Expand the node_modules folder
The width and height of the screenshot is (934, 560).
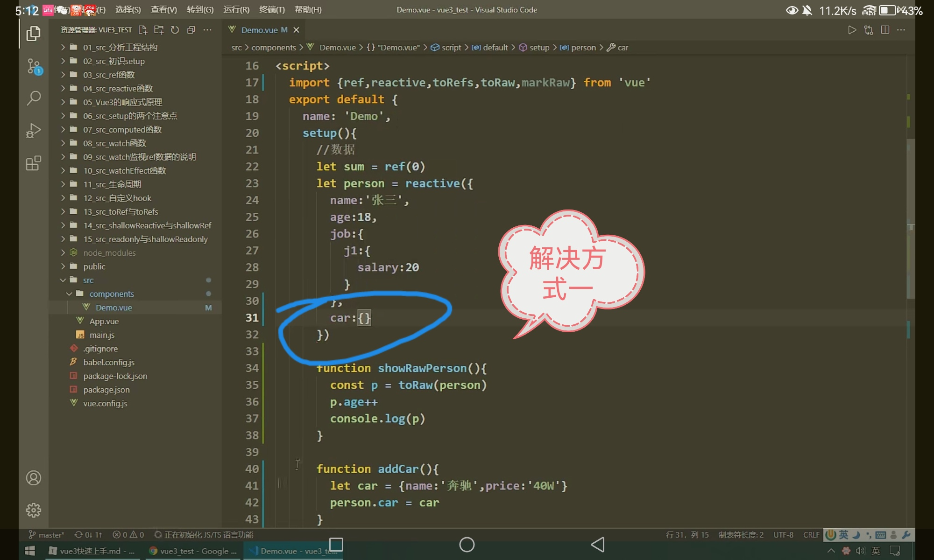109,252
